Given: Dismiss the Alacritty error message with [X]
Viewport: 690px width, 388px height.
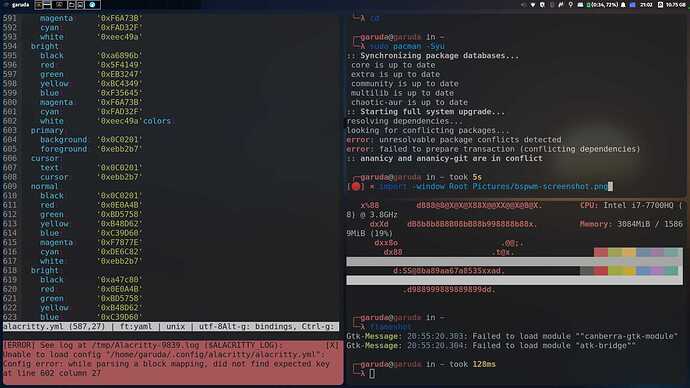Looking at the screenshot, I should 333,345.
